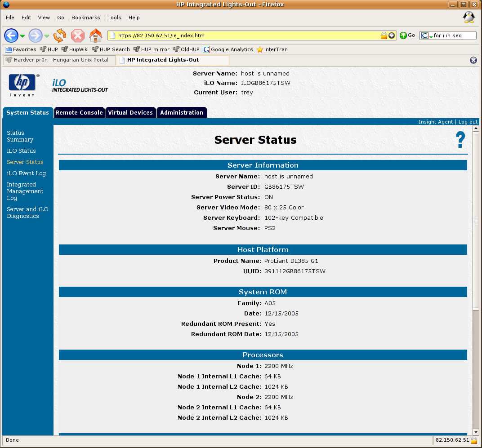
Task: Click the HP invent logo
Action: pos(22,85)
